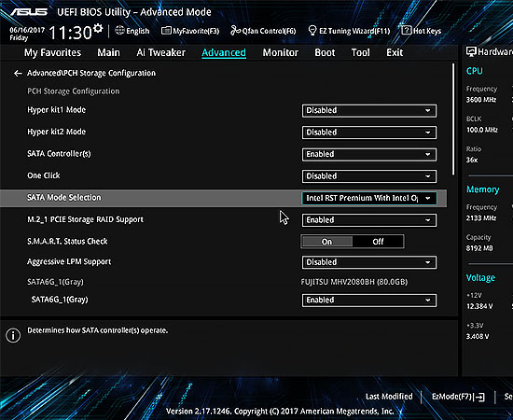Image resolution: width=513 pixels, height=420 pixels.
Task: Set S.M.A.R.T. Status Check to On
Action: click(x=326, y=242)
